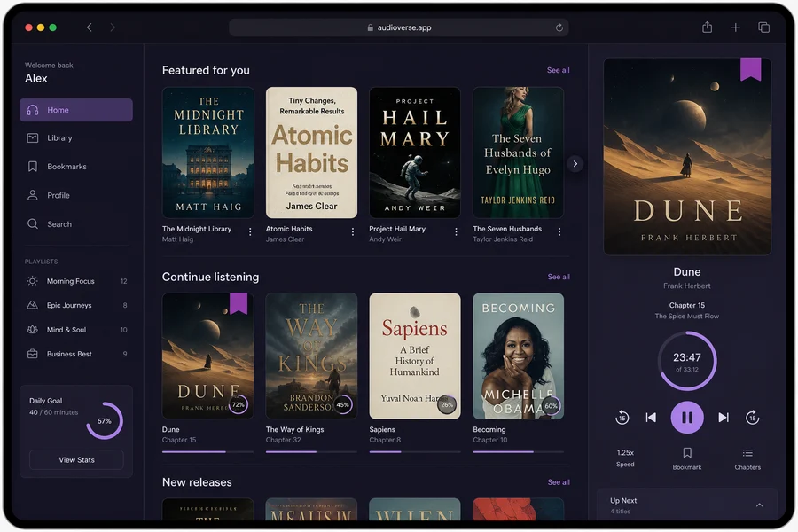See all New releases
Screen dimensions: 798x532
pos(559,482)
